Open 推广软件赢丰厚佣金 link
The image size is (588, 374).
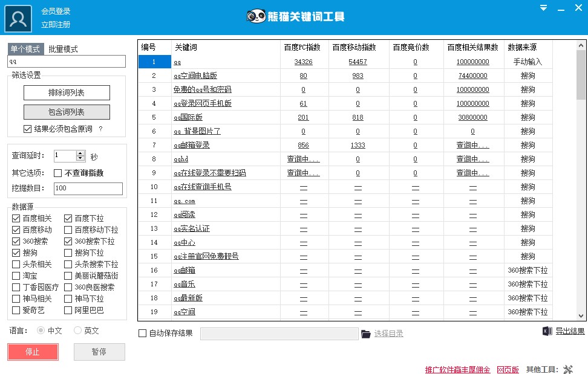point(457,370)
